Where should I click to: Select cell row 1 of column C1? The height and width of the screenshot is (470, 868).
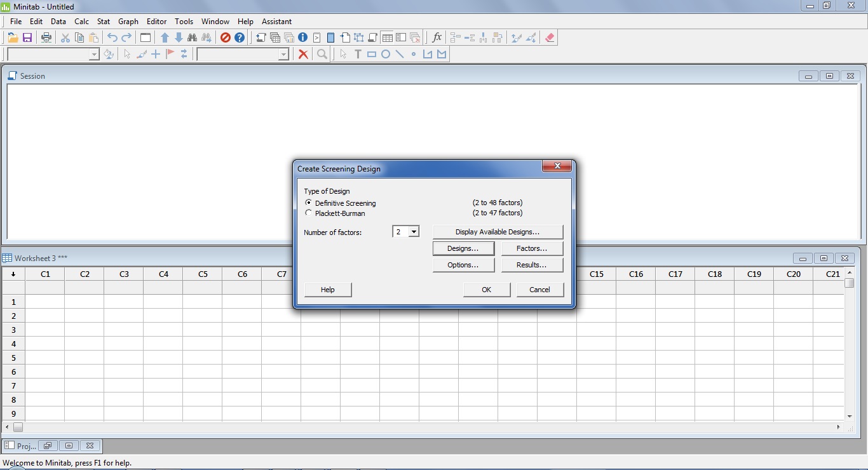pyautogui.click(x=44, y=302)
